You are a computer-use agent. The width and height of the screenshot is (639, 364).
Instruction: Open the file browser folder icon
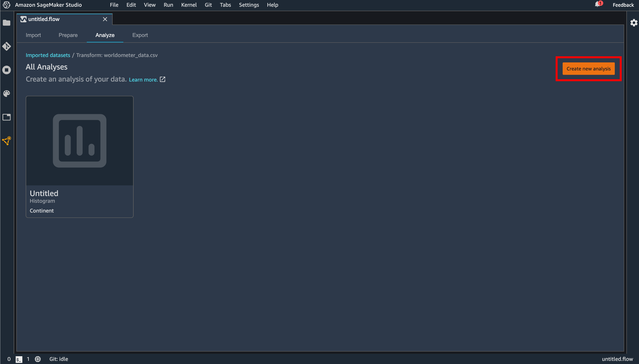(6, 23)
